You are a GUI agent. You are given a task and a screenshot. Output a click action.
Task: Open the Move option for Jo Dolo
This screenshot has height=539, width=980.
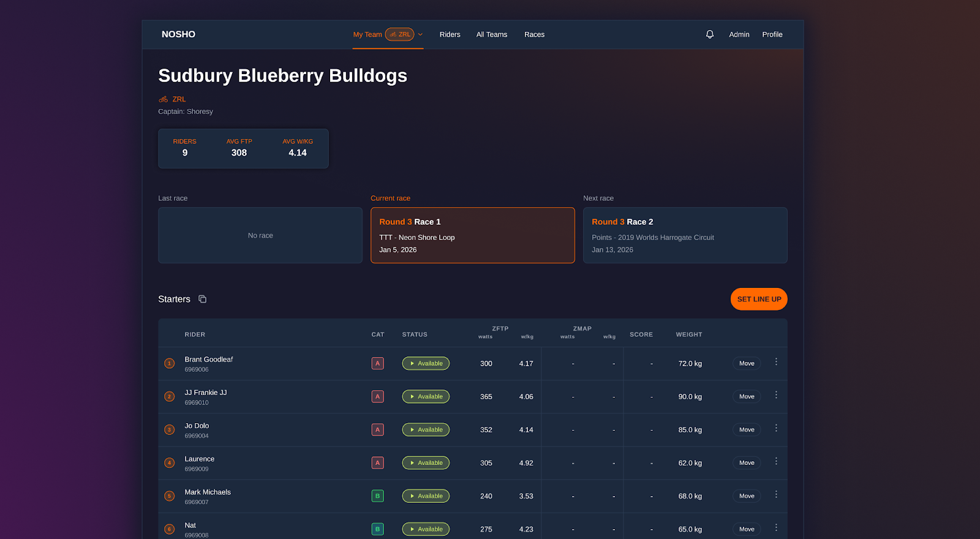click(747, 430)
